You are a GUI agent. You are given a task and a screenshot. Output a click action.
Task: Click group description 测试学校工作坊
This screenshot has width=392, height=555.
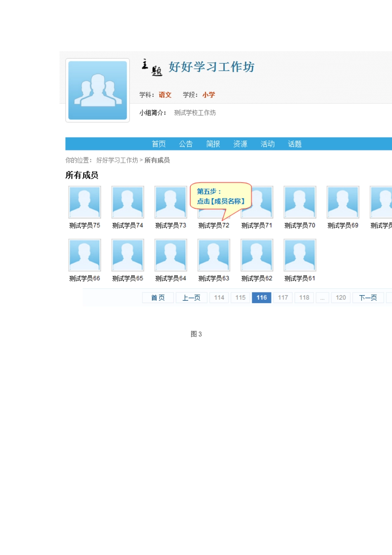point(195,113)
